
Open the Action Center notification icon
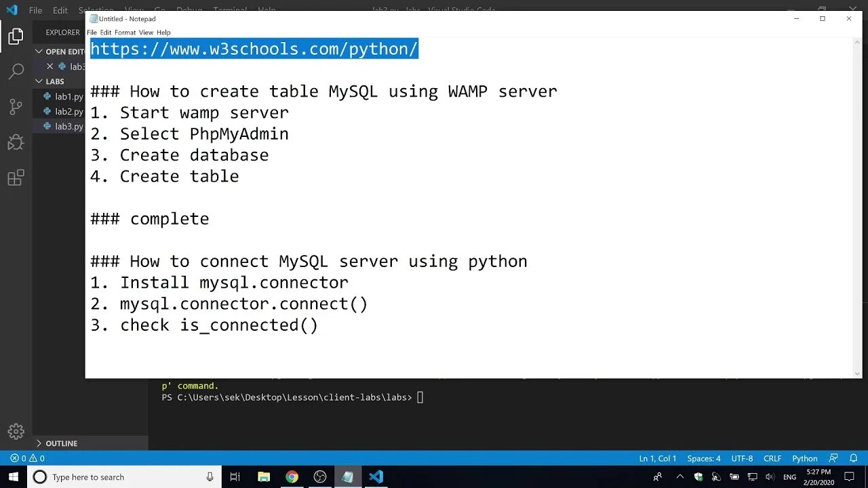(x=849, y=477)
